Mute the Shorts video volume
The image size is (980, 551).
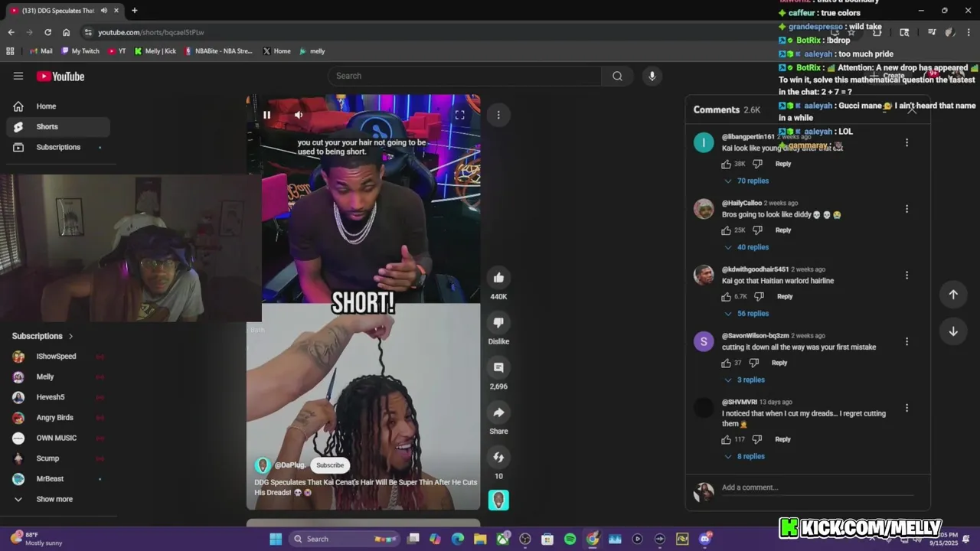click(x=299, y=115)
